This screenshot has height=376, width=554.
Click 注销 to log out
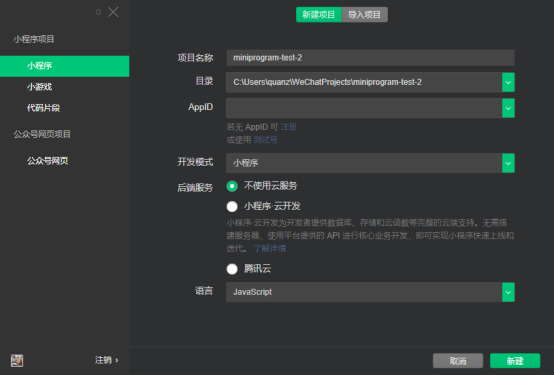coord(107,360)
